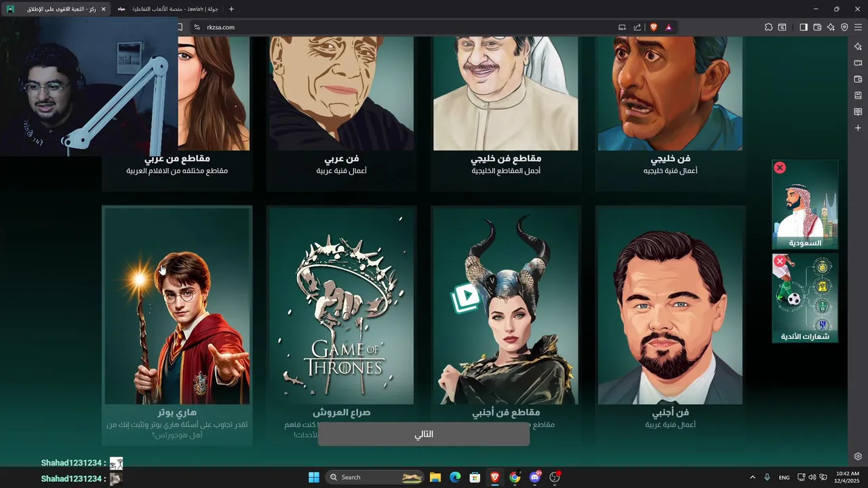This screenshot has height=488, width=868.
Task: Open the Windows Start menu
Action: point(314,477)
